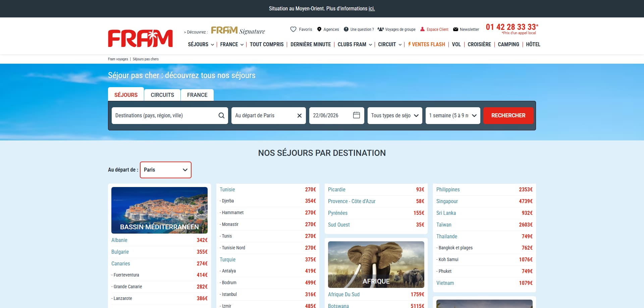Open Agences via the map pin icon
The width and height of the screenshot is (644, 308).
point(319,29)
